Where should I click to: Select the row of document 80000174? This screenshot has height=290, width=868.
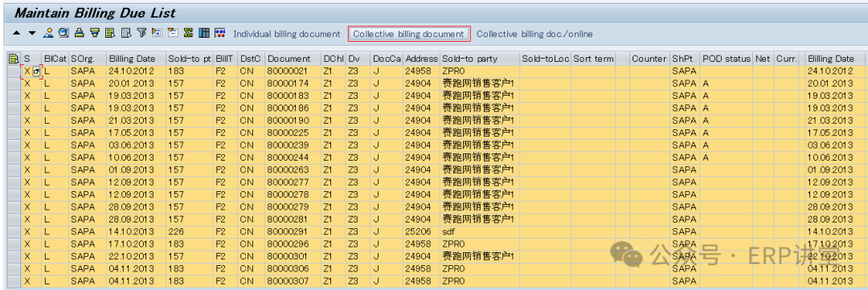coord(14,84)
